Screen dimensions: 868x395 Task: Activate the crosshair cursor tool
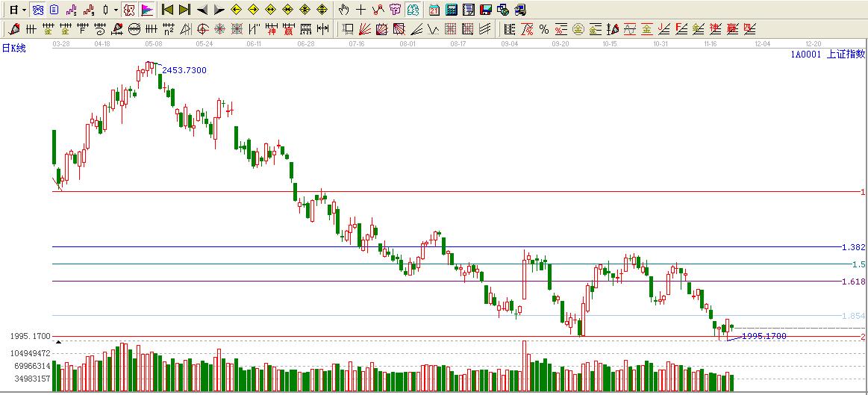click(360, 10)
